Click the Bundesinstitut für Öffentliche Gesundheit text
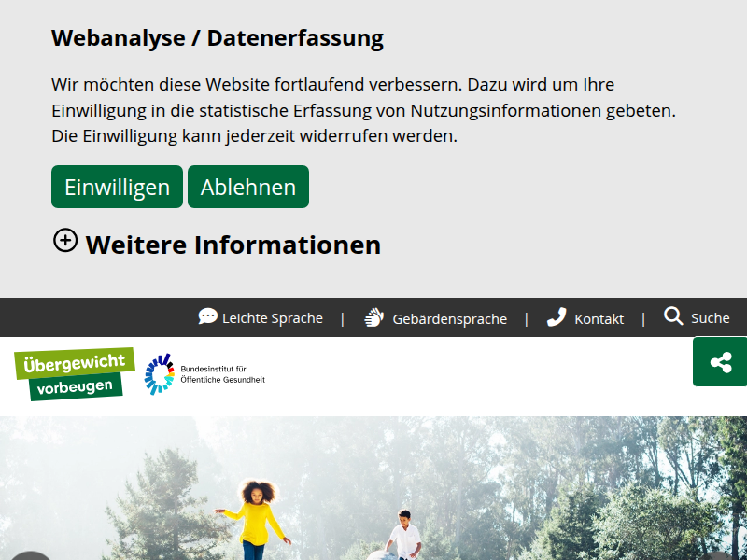 click(x=224, y=374)
